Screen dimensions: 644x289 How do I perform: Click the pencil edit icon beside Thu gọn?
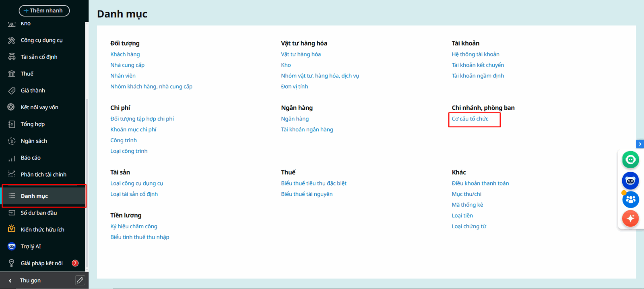point(80,280)
